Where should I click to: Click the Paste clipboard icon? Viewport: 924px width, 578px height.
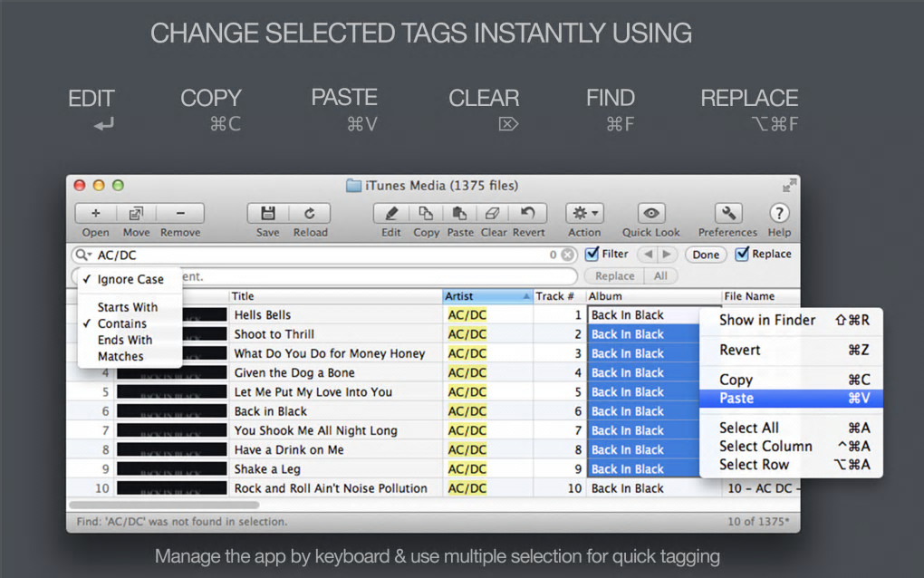[x=459, y=213]
